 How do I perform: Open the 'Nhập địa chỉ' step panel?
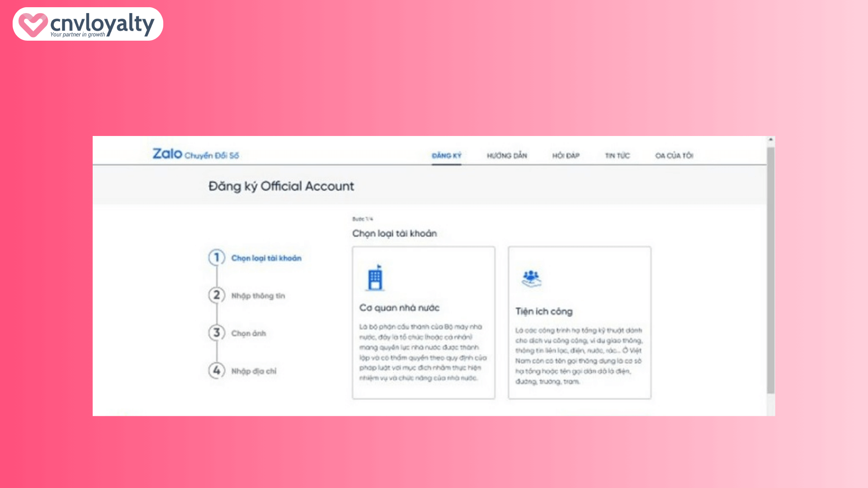[254, 371]
